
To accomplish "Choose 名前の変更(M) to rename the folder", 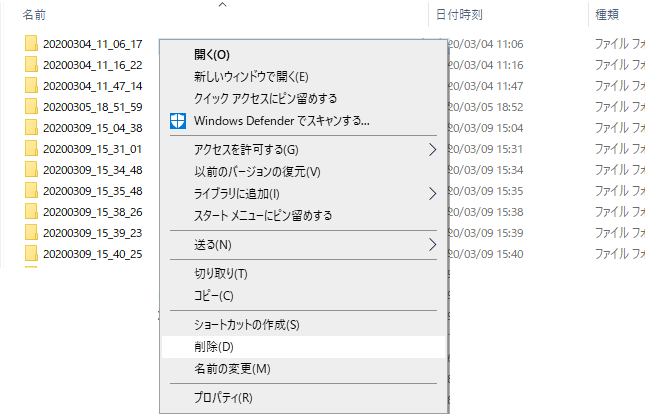I will (x=232, y=369).
